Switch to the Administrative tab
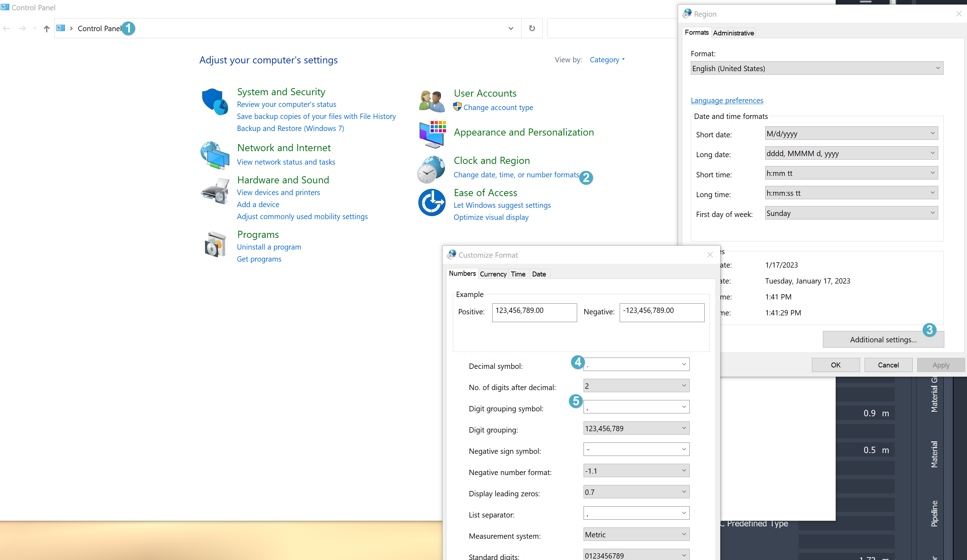The height and width of the screenshot is (560, 967). point(733,33)
